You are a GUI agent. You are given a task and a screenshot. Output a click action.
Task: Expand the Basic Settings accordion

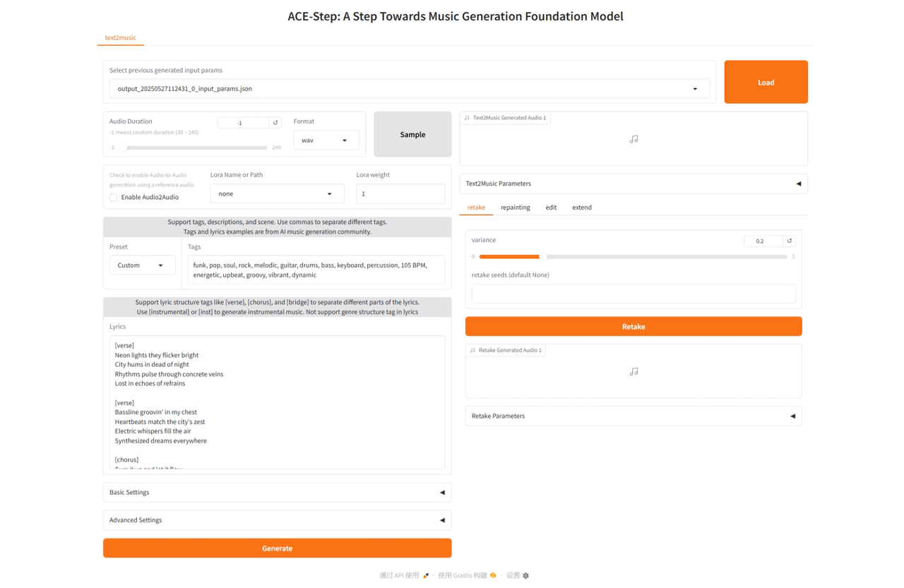pos(277,492)
